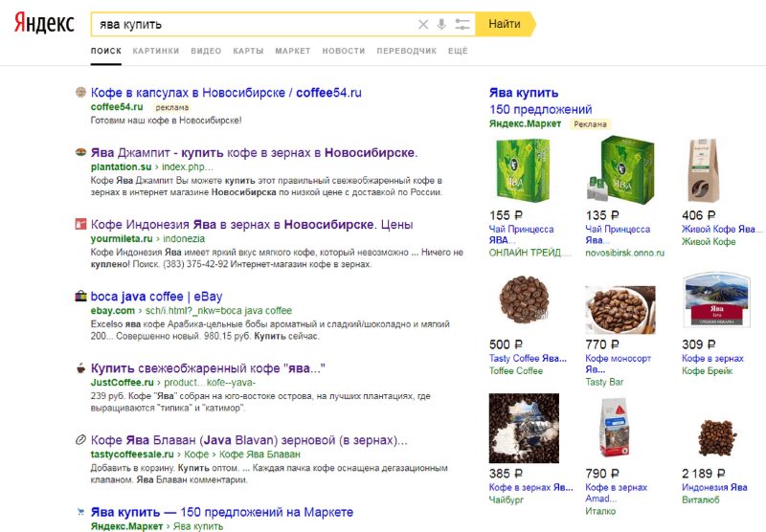The height and width of the screenshot is (532, 766).
Task: Click 'Живой Кофе Ява...' product title
Action: click(x=721, y=229)
